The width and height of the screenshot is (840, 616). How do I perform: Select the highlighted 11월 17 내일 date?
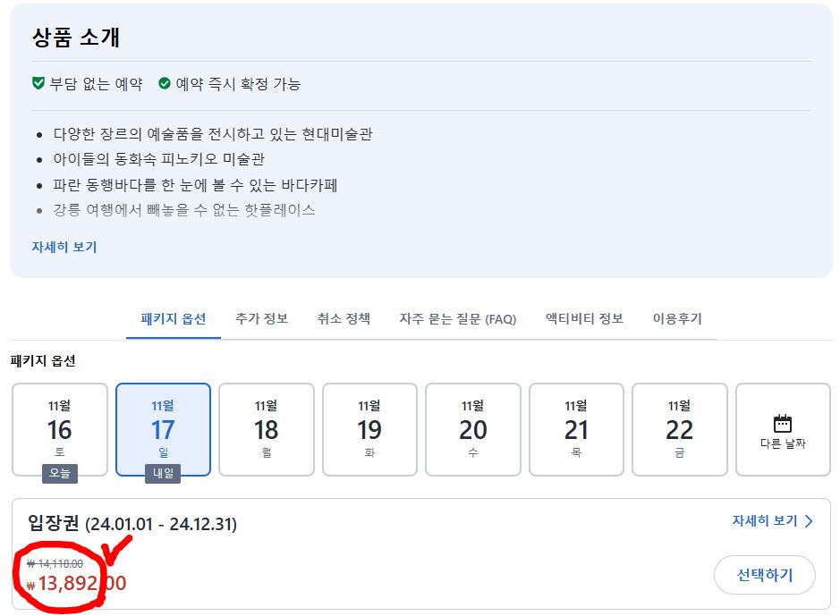tap(164, 429)
